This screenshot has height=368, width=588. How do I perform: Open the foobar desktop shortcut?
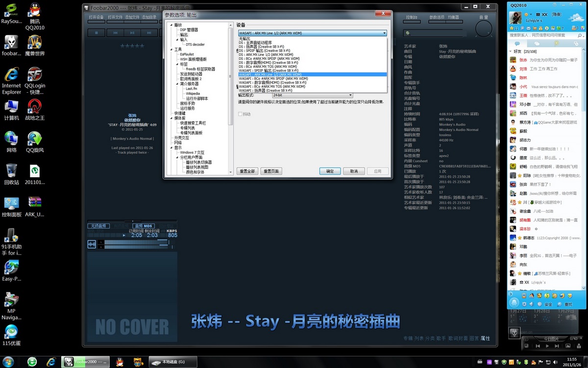tap(12, 46)
